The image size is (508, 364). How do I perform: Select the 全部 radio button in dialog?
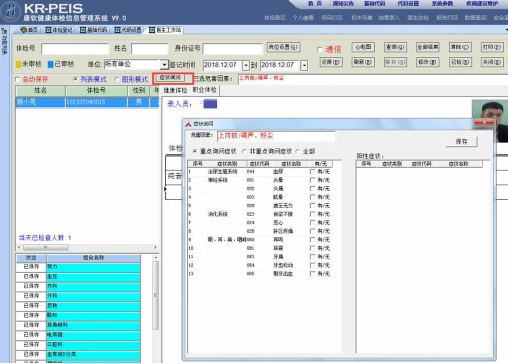tap(298, 151)
